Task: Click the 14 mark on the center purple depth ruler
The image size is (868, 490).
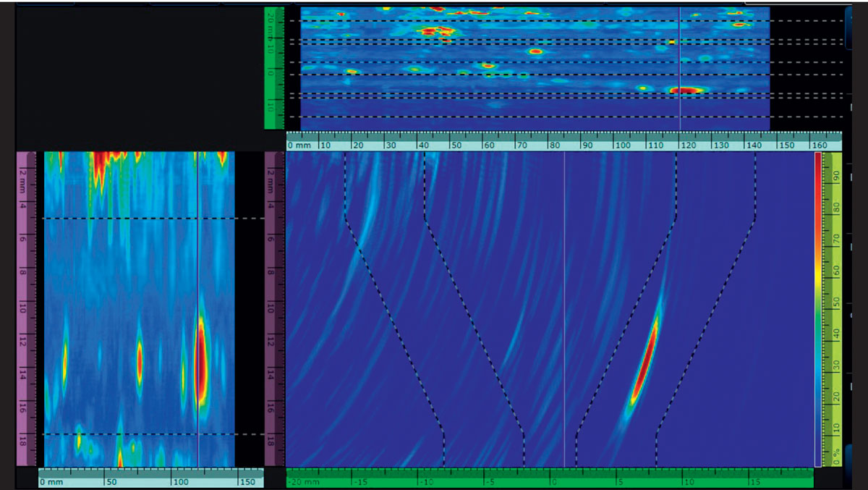Action: 271,373
